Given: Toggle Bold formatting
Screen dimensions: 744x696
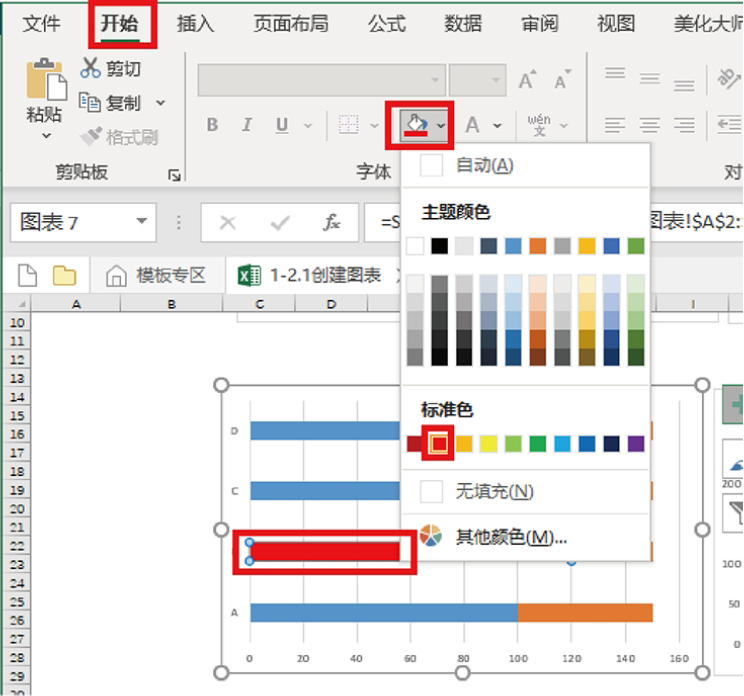Looking at the screenshot, I should [x=212, y=125].
